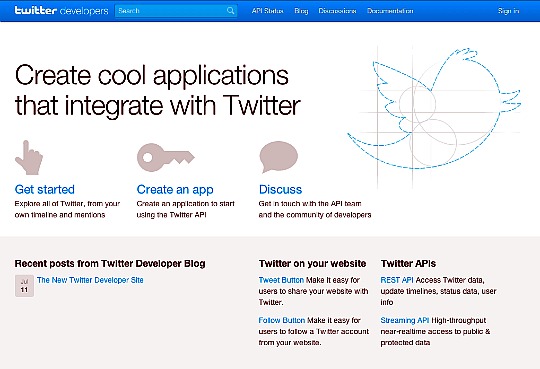The image size is (540, 369).
Task: Click text 'Explore all of Twitter, from your'
Action: [x=67, y=204]
